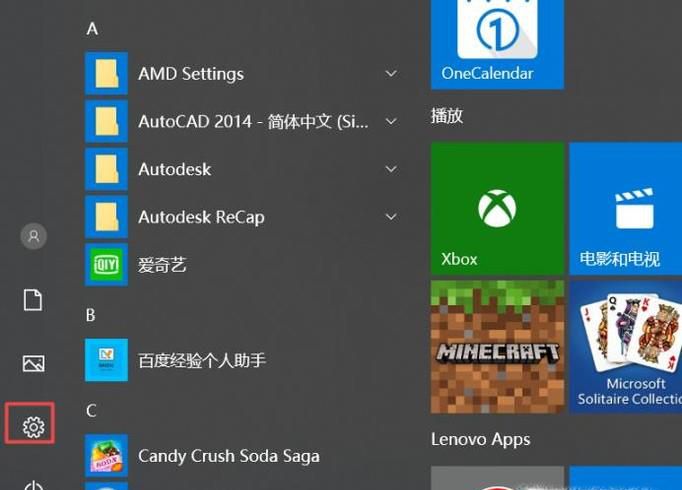Expand the Autodesk folder chevron
The height and width of the screenshot is (490, 682).
391,170
